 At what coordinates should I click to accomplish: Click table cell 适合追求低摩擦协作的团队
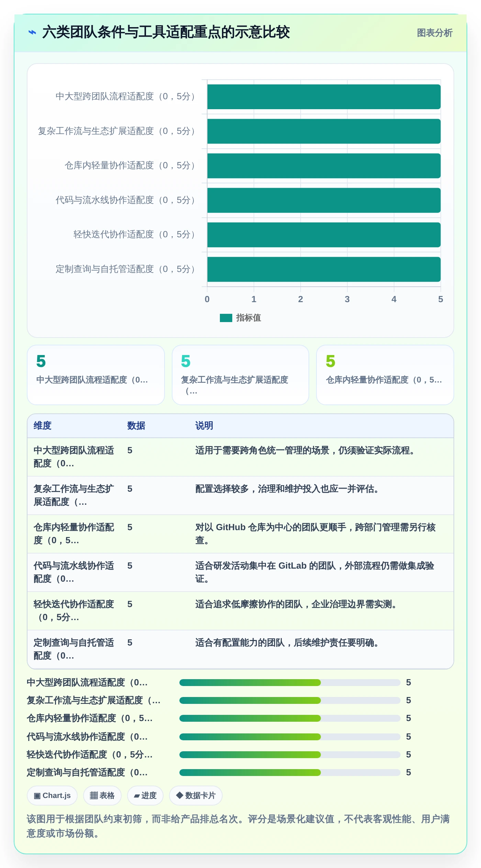pos(296,604)
